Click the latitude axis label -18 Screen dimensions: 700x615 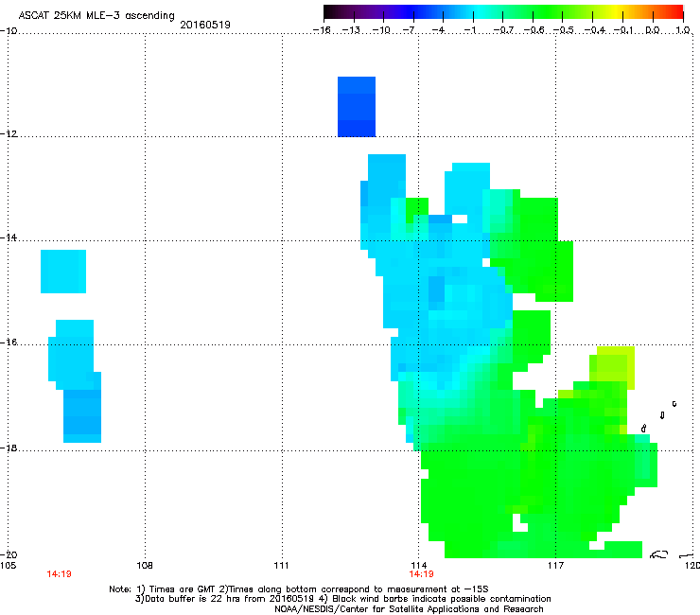(x=9, y=448)
